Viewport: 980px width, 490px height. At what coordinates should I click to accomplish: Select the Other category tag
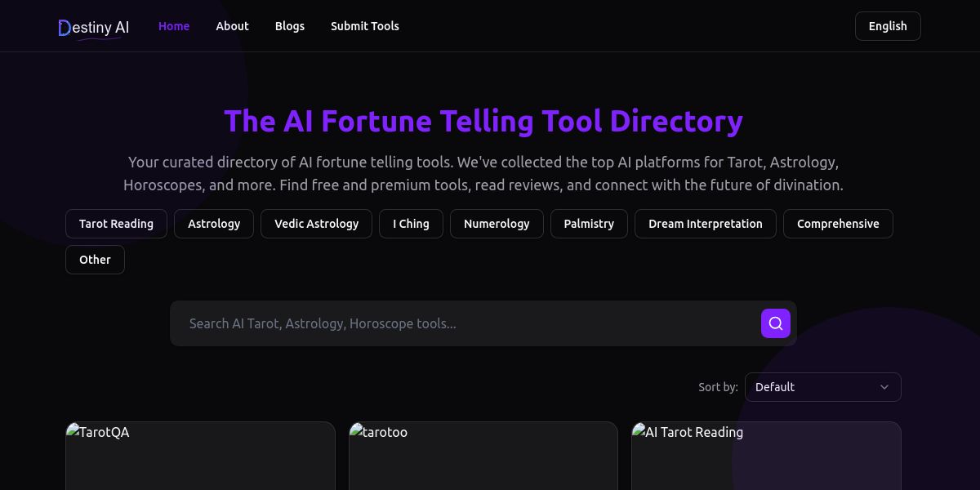coord(95,260)
